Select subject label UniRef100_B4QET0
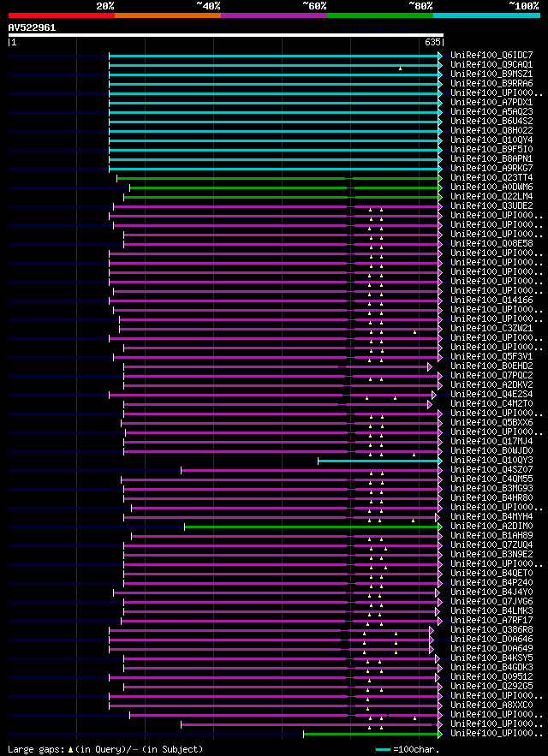 pos(491,574)
